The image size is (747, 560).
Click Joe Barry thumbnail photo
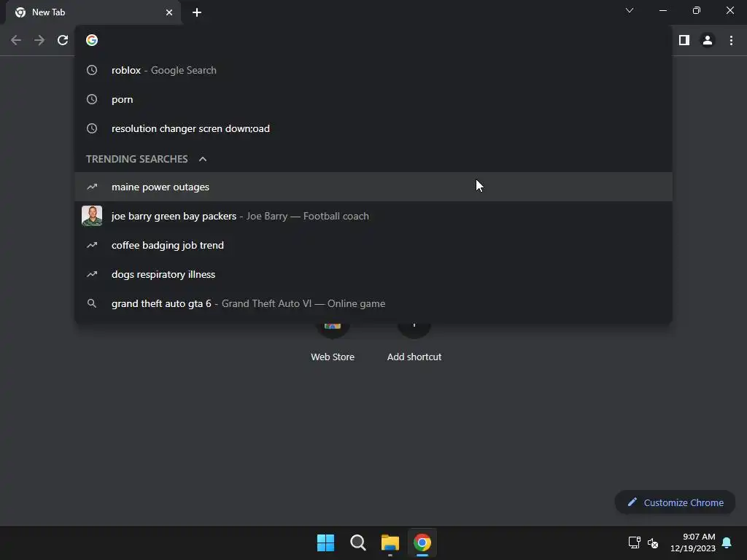(92, 216)
